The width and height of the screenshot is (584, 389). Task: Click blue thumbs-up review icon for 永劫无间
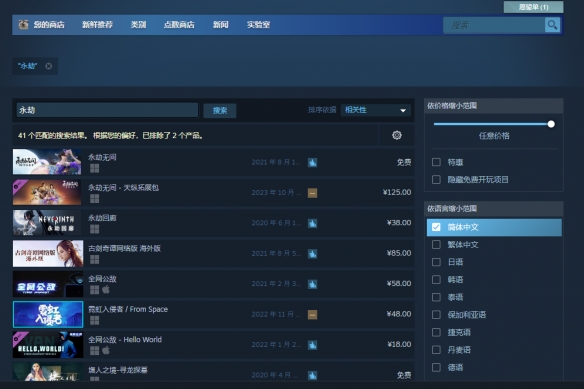(x=312, y=162)
